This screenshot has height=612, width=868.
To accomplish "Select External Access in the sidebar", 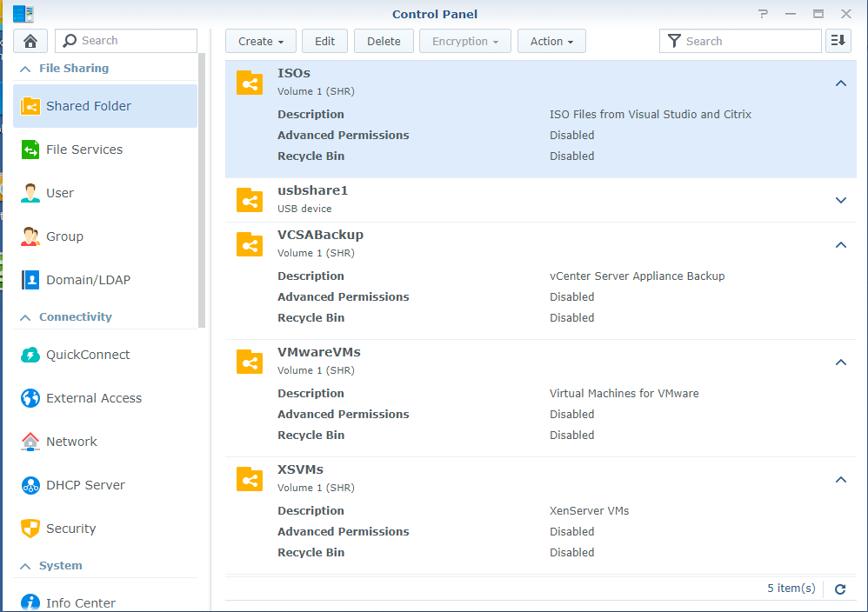I will [x=93, y=398].
